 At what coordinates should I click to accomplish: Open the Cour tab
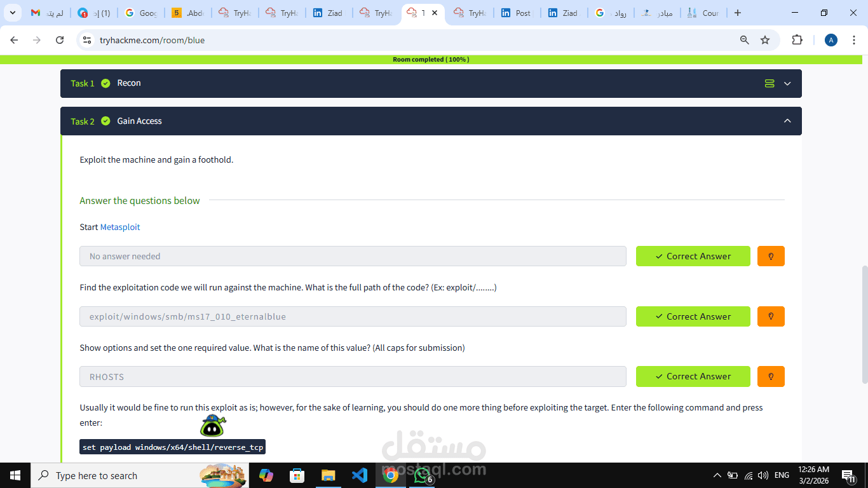(705, 13)
